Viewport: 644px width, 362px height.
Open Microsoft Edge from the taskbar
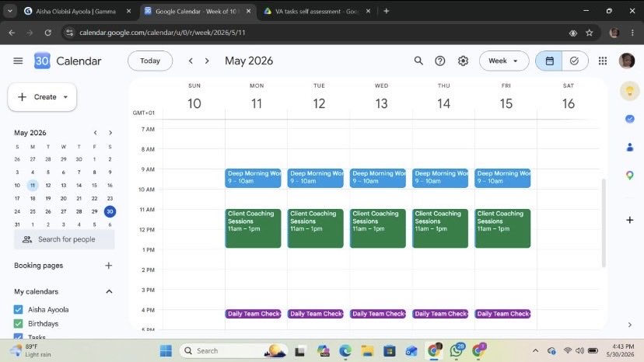[x=345, y=351]
